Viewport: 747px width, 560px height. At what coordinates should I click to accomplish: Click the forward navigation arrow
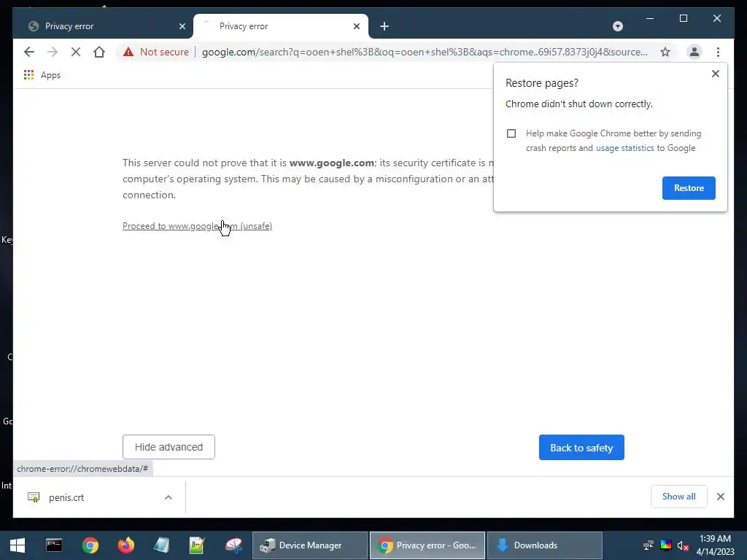[x=53, y=52]
